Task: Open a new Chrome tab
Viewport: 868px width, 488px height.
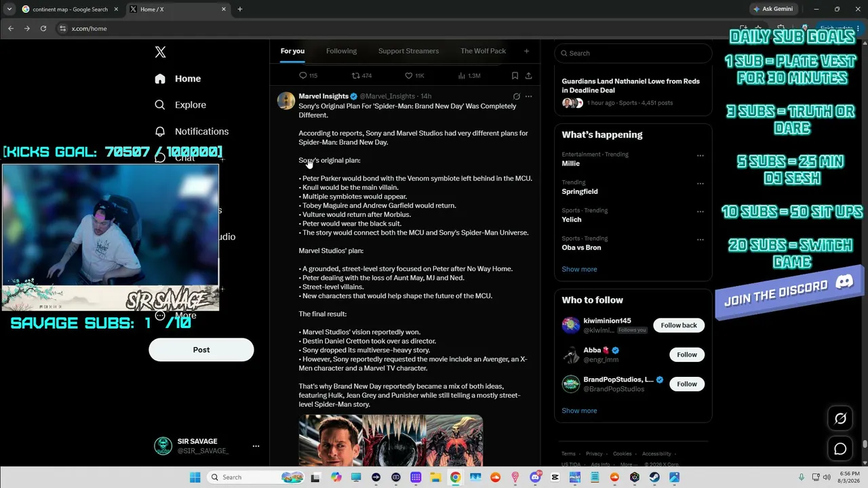Action: [239, 9]
